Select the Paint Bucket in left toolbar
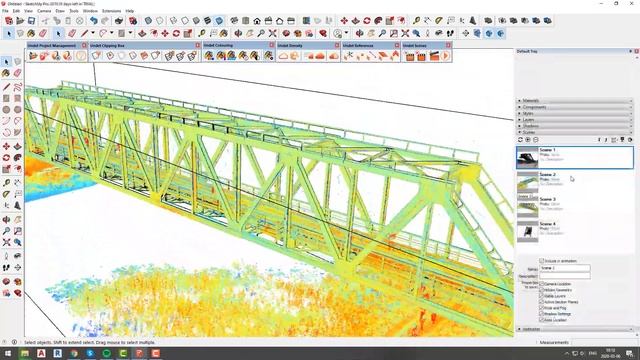The height and width of the screenshot is (360, 640). click(6, 73)
